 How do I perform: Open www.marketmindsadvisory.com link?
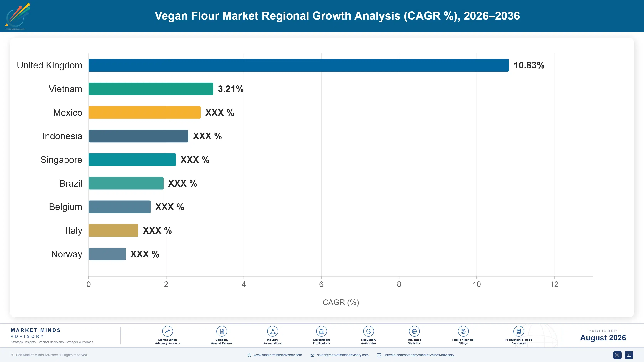click(x=278, y=355)
